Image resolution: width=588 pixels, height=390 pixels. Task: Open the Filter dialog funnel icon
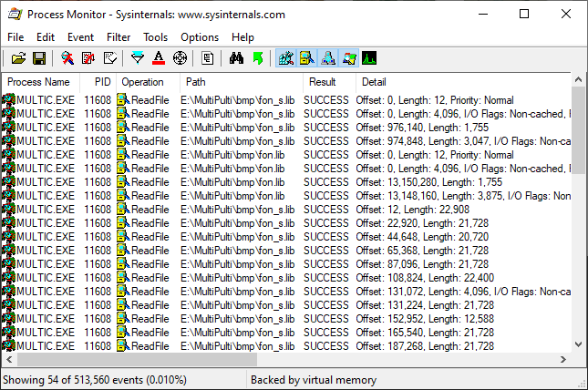(138, 58)
